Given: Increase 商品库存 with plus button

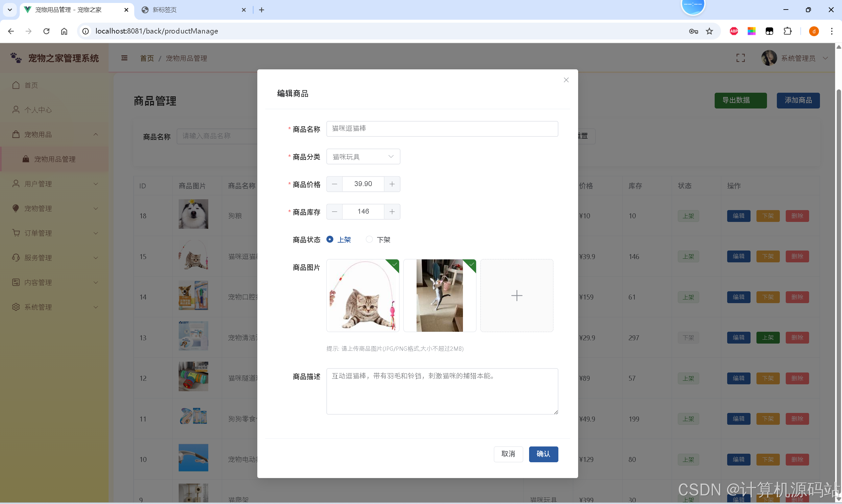Looking at the screenshot, I should [x=392, y=212].
